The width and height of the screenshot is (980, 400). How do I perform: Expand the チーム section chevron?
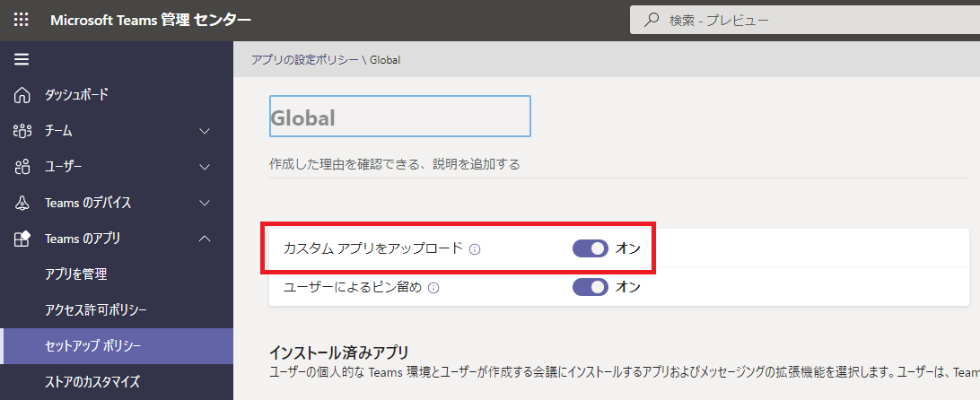tap(205, 131)
